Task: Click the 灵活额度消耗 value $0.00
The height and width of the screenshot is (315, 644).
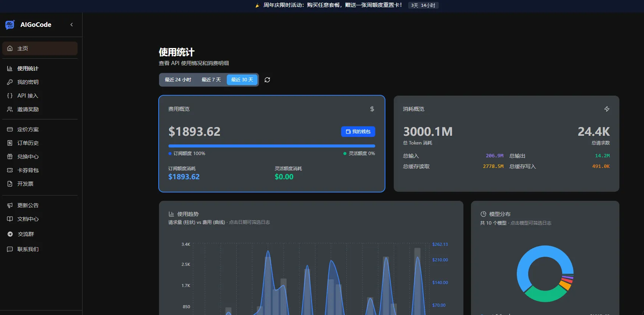Action: click(284, 177)
